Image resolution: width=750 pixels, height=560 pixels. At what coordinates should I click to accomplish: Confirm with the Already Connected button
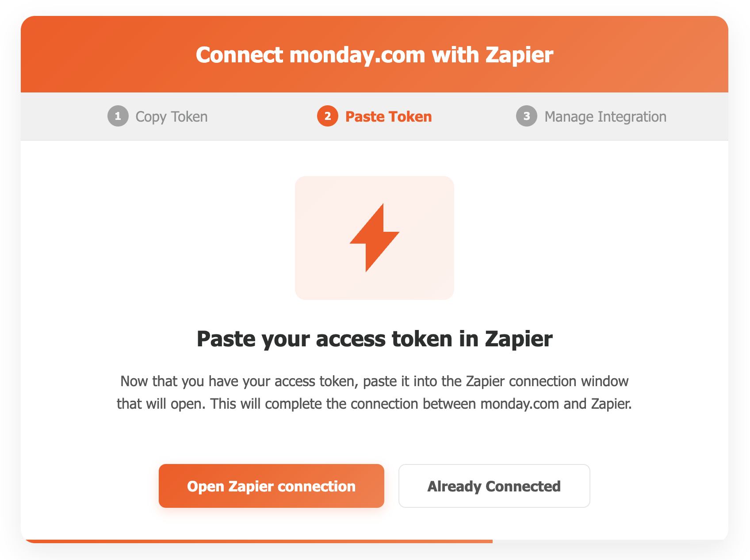494,486
